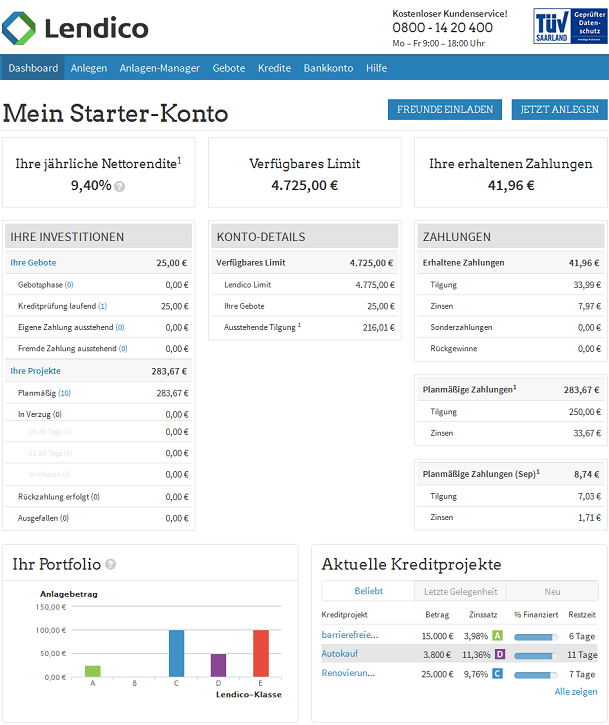Click the Kreditprüfung laufend (1) count link
This screenshot has width=609, height=725.
102,306
